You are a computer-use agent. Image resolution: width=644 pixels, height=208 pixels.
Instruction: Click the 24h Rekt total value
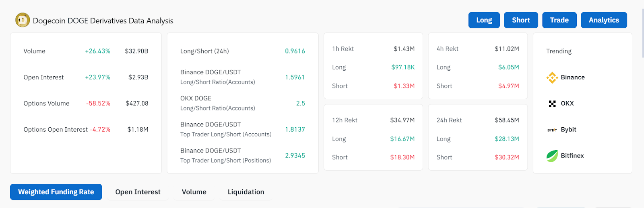pos(506,120)
